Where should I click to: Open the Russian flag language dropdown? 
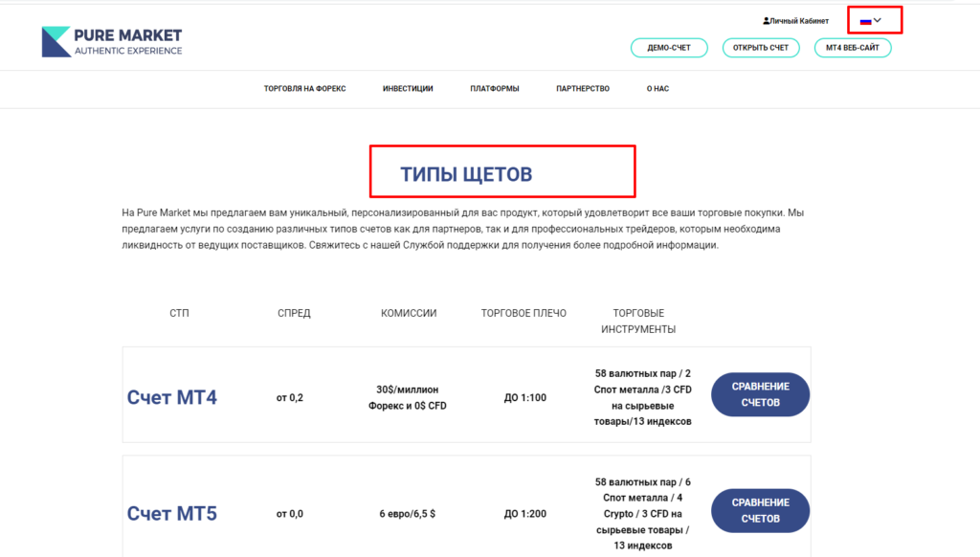[871, 21]
